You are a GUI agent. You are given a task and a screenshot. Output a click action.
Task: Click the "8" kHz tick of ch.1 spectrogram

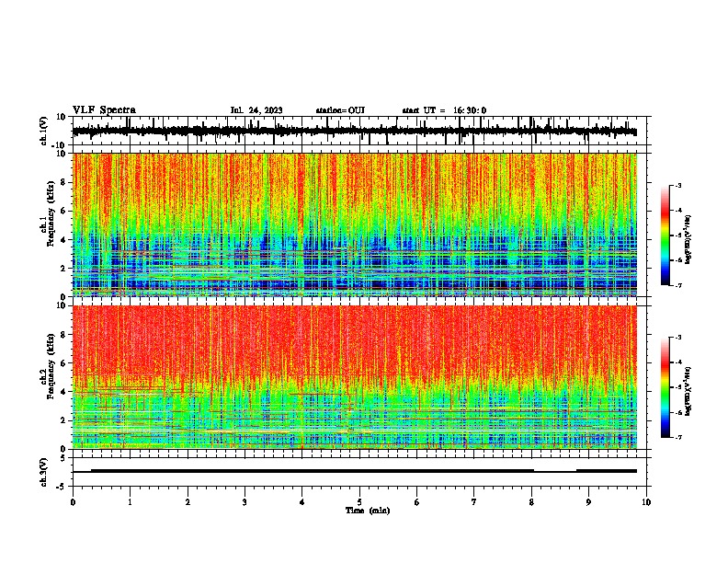click(63, 182)
